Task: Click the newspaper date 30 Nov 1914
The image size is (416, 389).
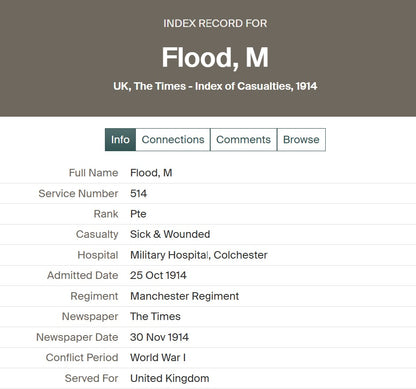Action: click(x=159, y=337)
